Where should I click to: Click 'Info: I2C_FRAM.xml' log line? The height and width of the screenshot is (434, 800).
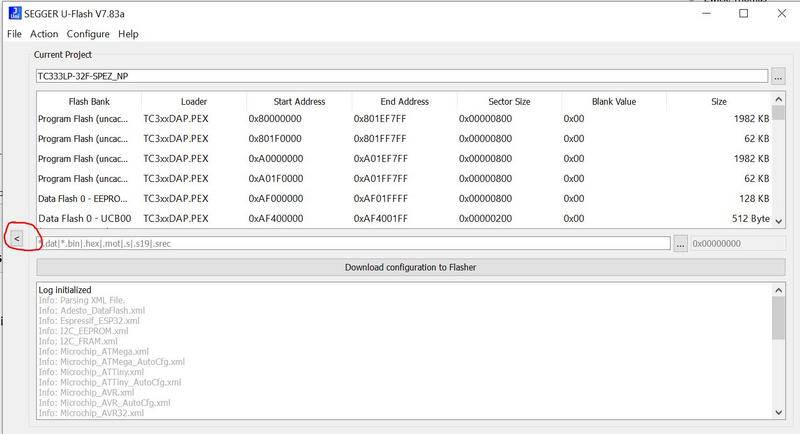tap(78, 341)
